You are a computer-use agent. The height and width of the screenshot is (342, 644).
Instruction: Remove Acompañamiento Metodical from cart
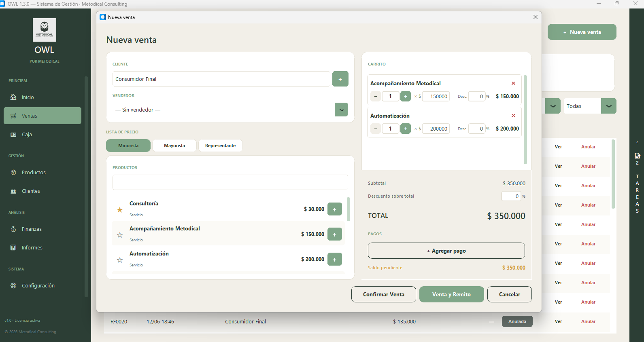pos(513,83)
